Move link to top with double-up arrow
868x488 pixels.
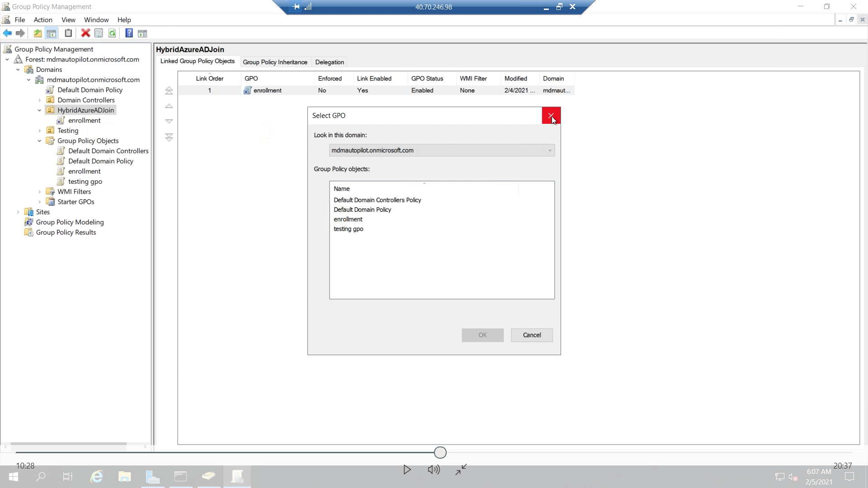tap(169, 91)
